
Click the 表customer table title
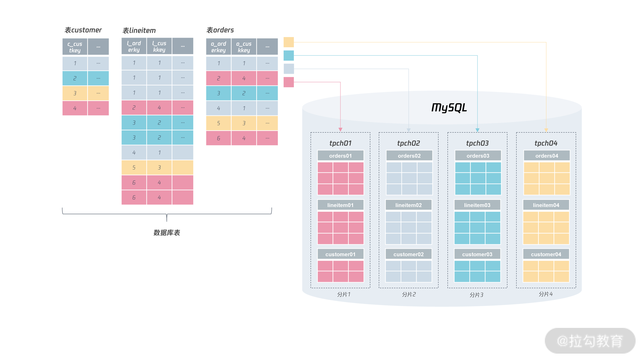pyautogui.click(x=83, y=30)
